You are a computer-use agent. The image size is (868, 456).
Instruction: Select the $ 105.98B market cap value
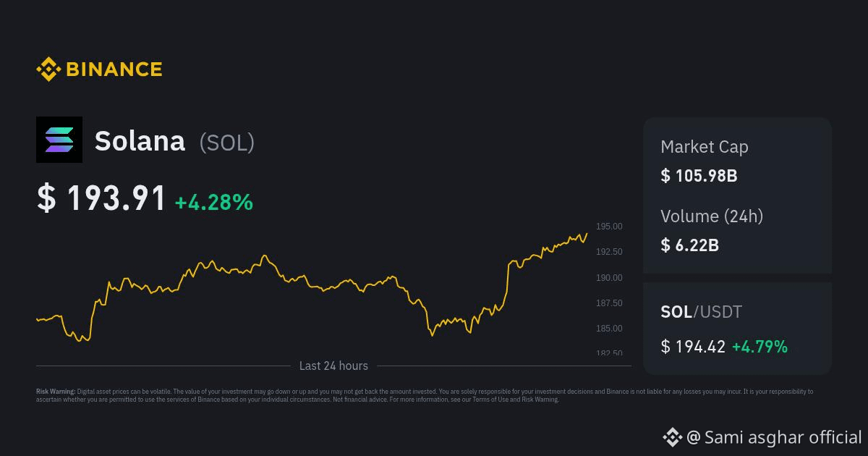click(x=699, y=176)
